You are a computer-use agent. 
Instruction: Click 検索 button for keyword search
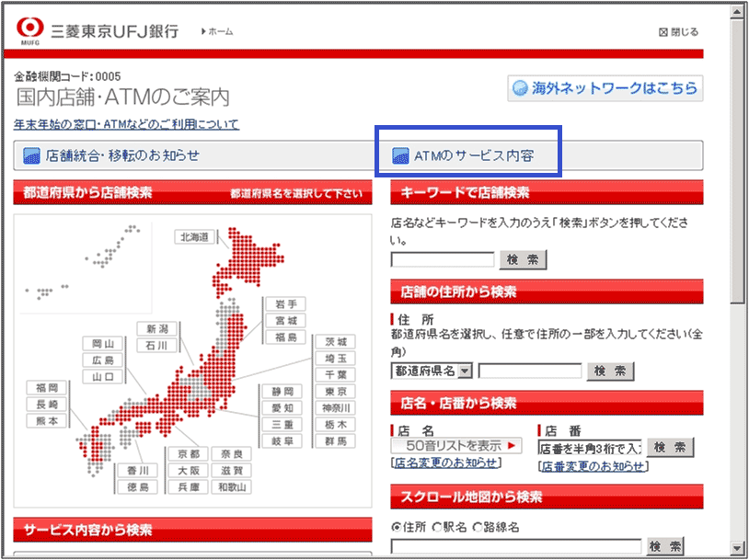(x=523, y=259)
